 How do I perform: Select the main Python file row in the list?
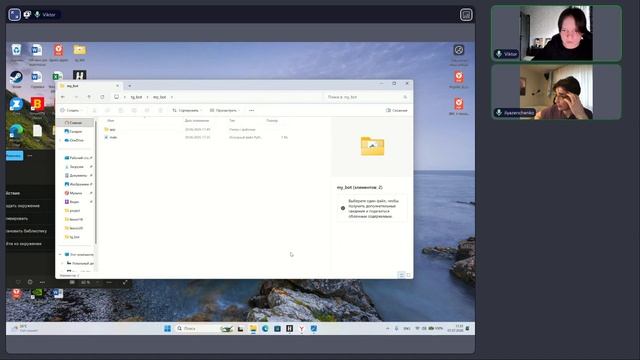click(196, 138)
